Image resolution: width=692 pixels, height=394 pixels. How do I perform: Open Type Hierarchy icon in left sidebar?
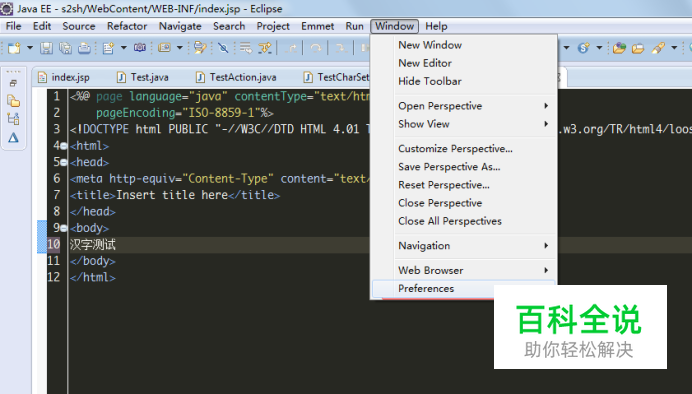coord(13,119)
